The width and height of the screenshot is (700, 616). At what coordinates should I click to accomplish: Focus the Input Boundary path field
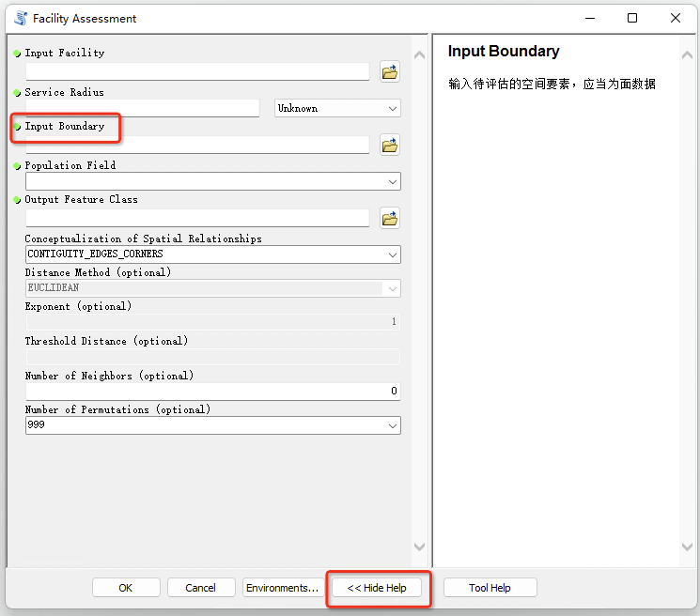click(197, 145)
